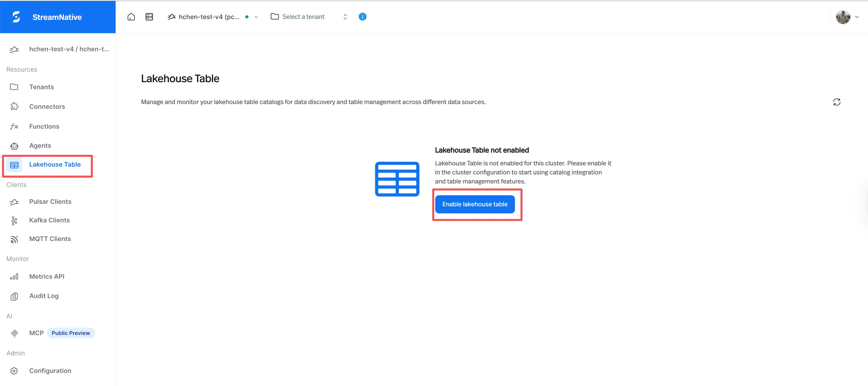Go to home via house icon
This screenshot has height=386, width=868.
[x=131, y=17]
